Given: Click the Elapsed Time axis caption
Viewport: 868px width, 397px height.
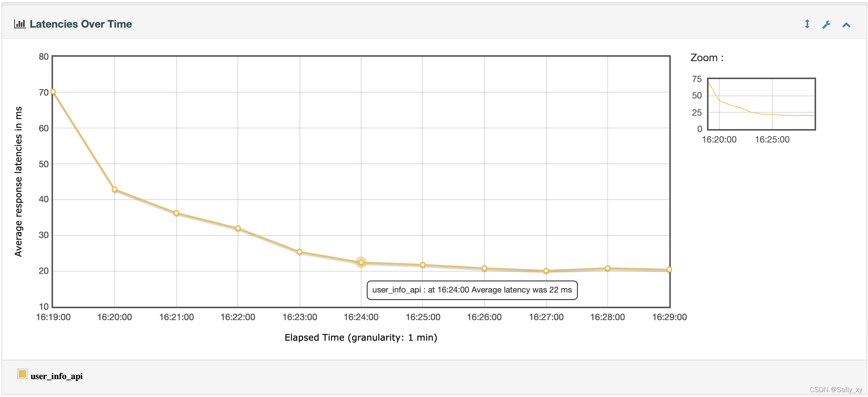Looking at the screenshot, I should tap(361, 338).
